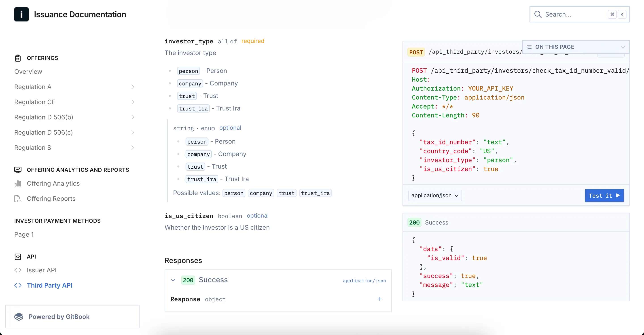Viewport: 644px width, 335px height.
Task: Click the Offerings clipboard icon
Action: [18, 58]
